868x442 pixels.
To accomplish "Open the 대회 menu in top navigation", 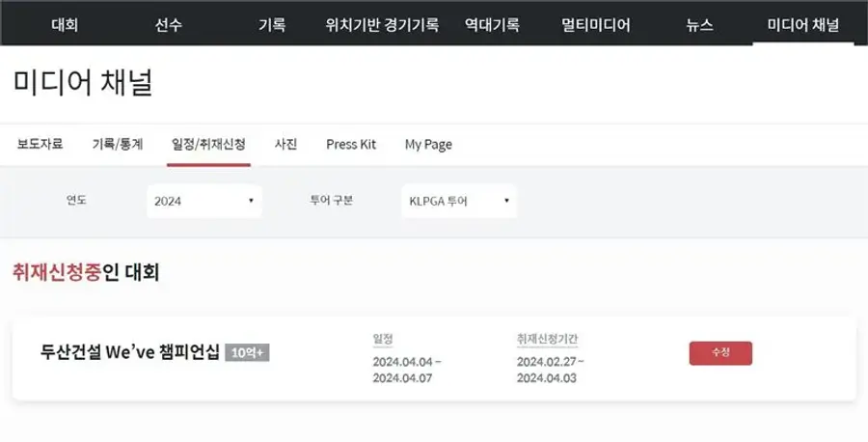I will [x=65, y=25].
